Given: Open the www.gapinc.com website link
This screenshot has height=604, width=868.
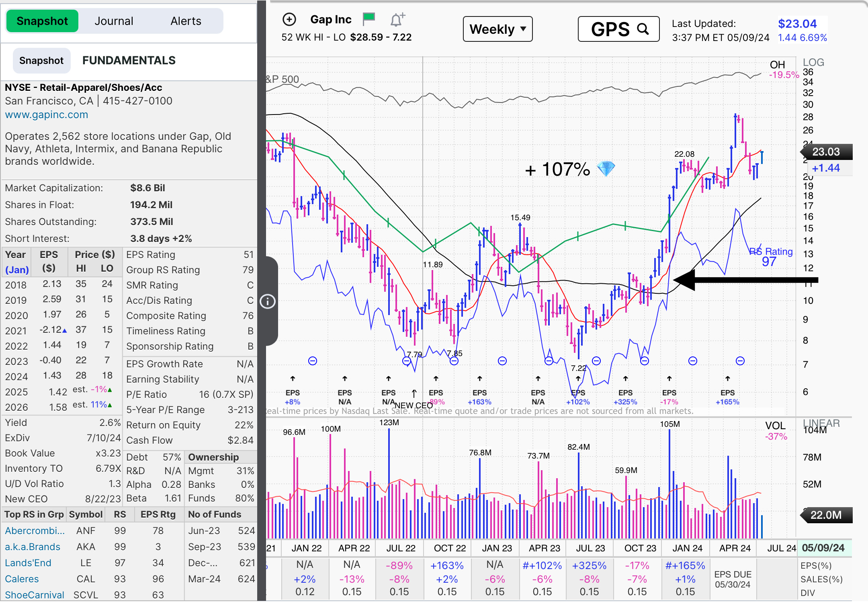Looking at the screenshot, I should [x=46, y=115].
